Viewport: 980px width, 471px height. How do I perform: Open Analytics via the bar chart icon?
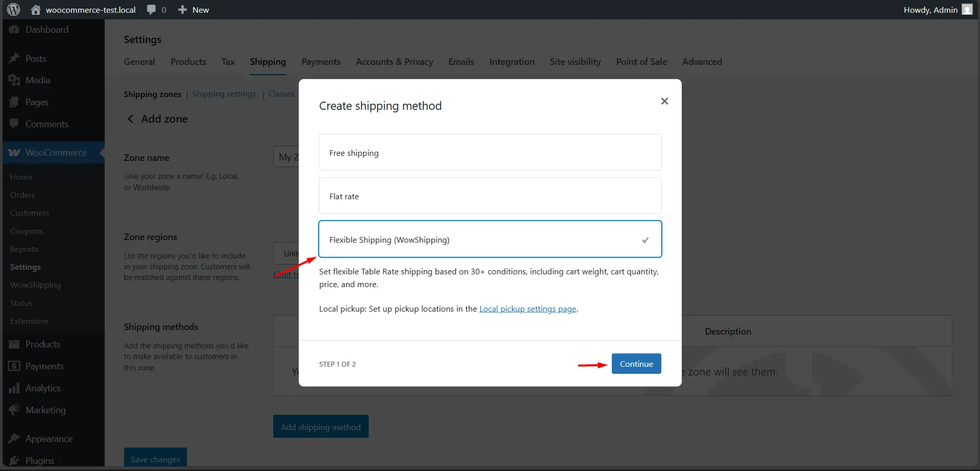[14, 388]
